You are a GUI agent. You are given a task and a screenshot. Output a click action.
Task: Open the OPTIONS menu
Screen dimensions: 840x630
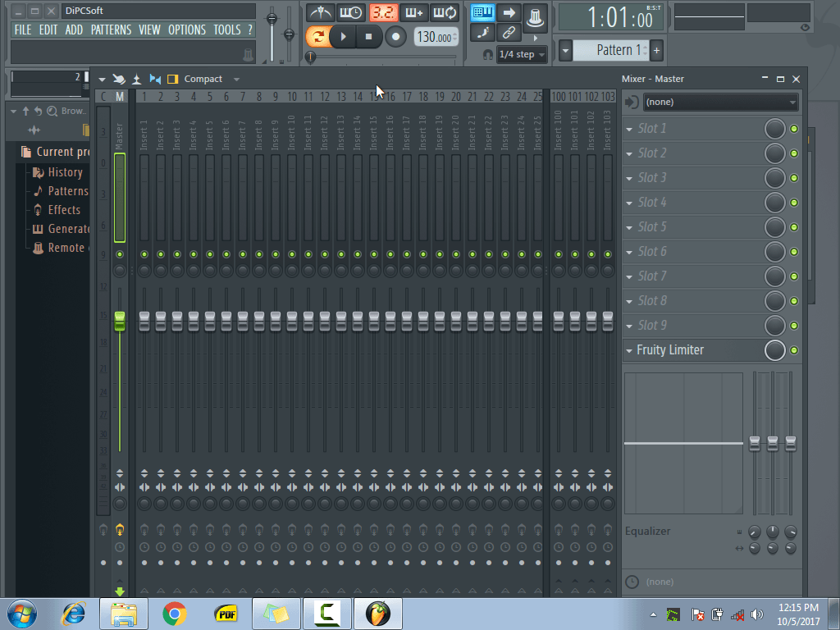(187, 30)
